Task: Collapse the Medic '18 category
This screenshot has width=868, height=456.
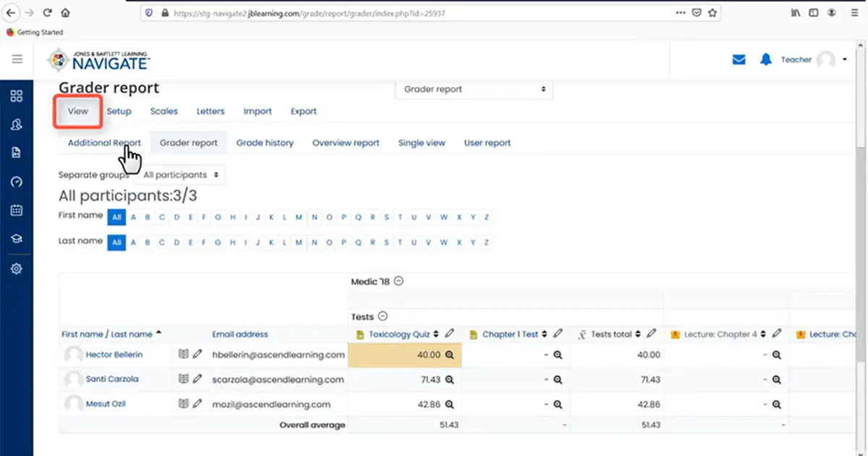Action: [x=399, y=281]
